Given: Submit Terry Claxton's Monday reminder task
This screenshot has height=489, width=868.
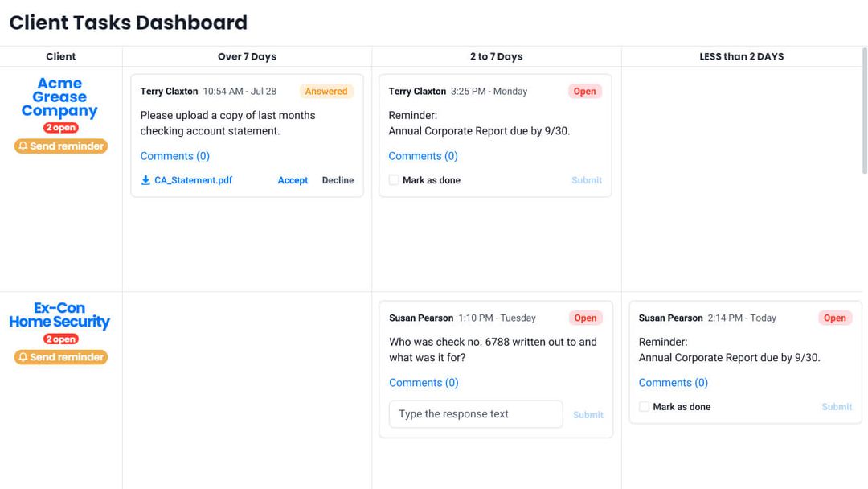Looking at the screenshot, I should pyautogui.click(x=587, y=180).
